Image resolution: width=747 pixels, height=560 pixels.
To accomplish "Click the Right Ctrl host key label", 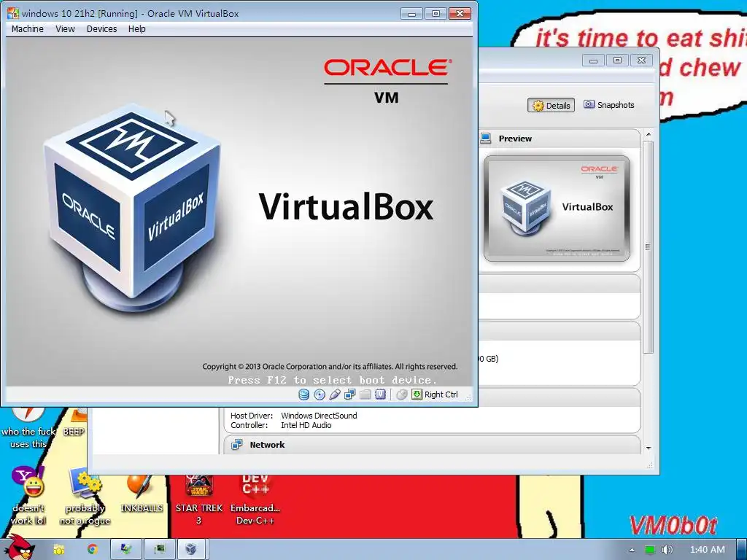I will coord(441,394).
